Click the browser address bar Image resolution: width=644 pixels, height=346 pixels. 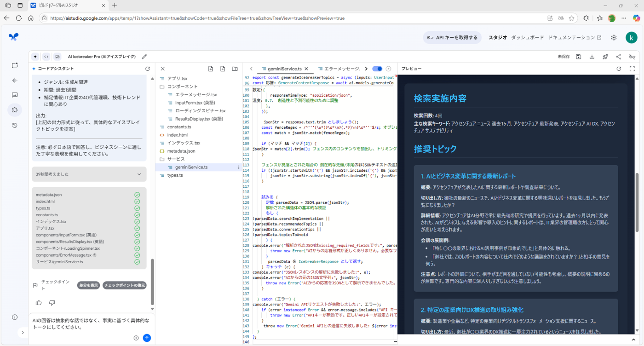point(294,18)
